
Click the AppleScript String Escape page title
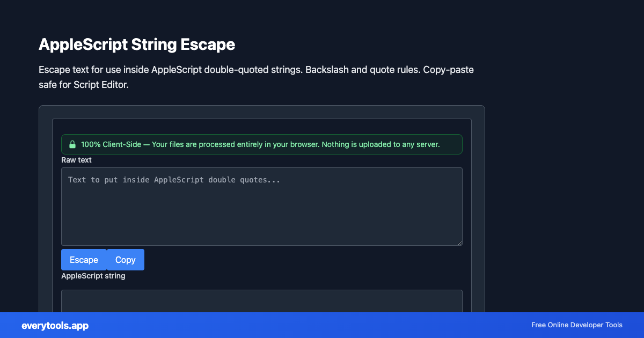coord(137,45)
